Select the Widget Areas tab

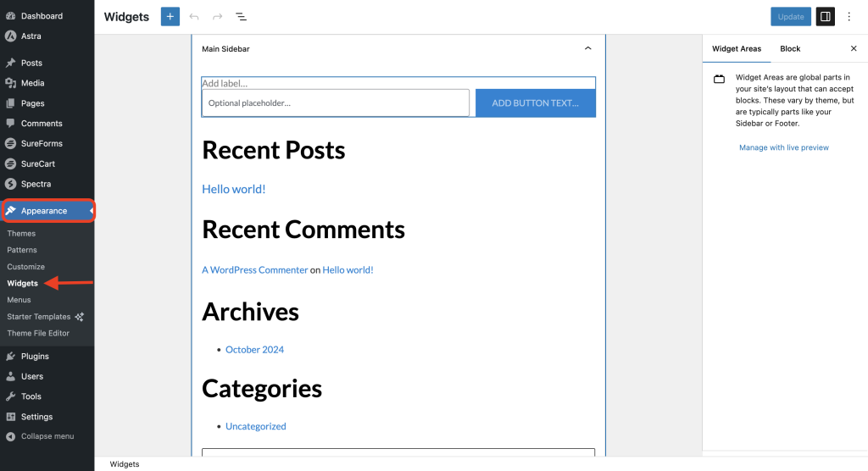(x=737, y=49)
